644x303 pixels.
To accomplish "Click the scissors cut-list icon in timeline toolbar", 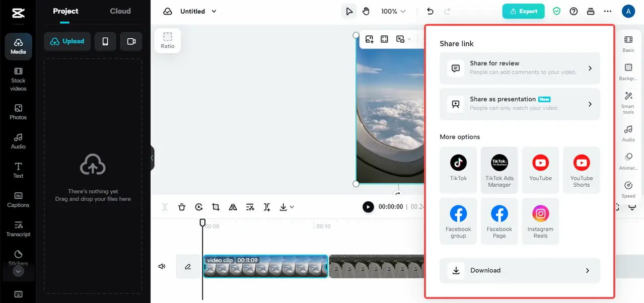I will click(x=250, y=207).
